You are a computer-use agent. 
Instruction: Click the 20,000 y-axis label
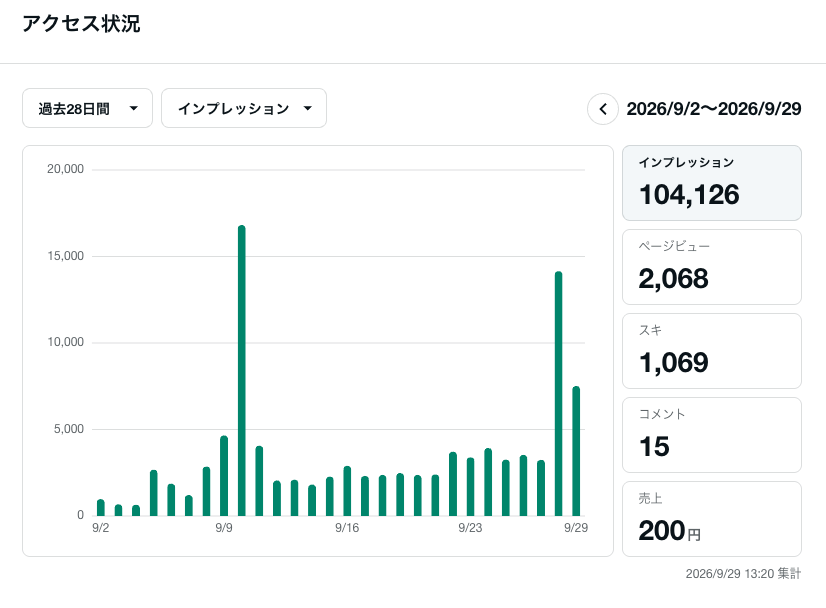[x=65, y=169]
